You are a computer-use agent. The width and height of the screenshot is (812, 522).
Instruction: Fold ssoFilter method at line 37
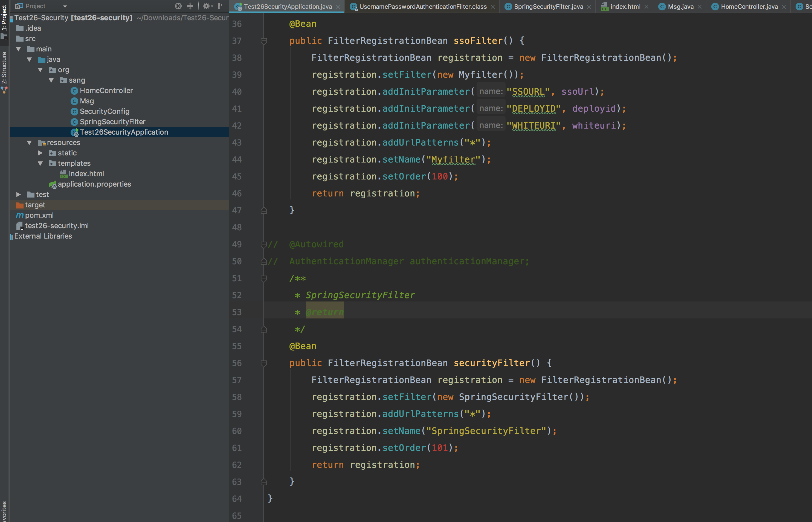264,41
